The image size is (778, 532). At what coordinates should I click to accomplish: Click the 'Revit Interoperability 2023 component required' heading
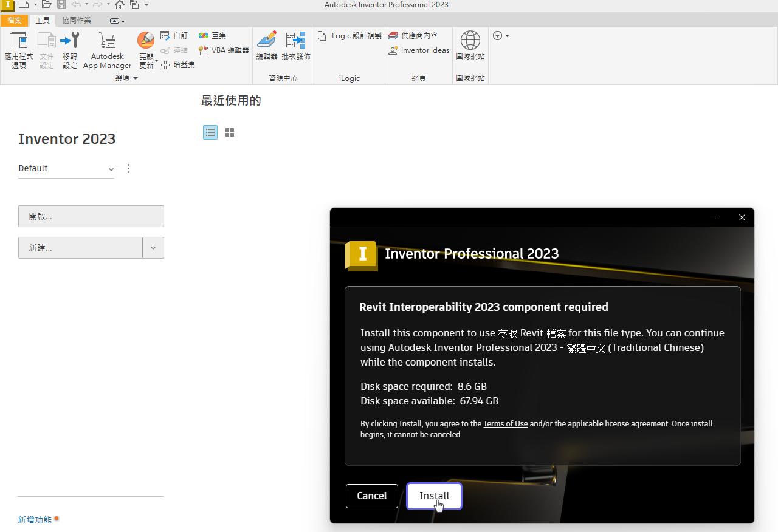(x=484, y=307)
